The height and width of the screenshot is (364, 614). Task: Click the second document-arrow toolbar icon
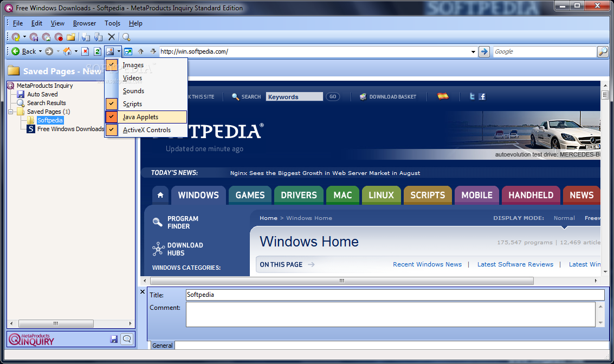[x=98, y=37]
